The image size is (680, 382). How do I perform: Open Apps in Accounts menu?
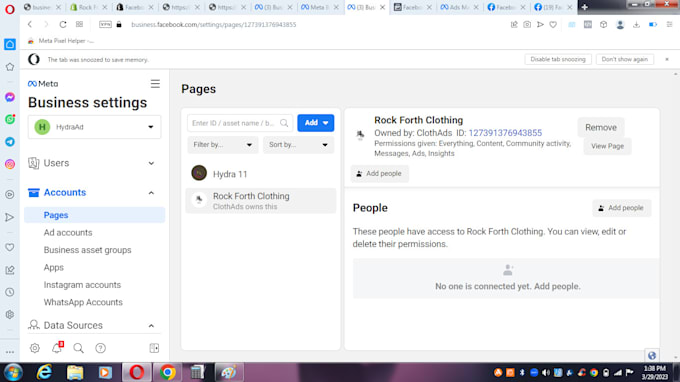[54, 268]
